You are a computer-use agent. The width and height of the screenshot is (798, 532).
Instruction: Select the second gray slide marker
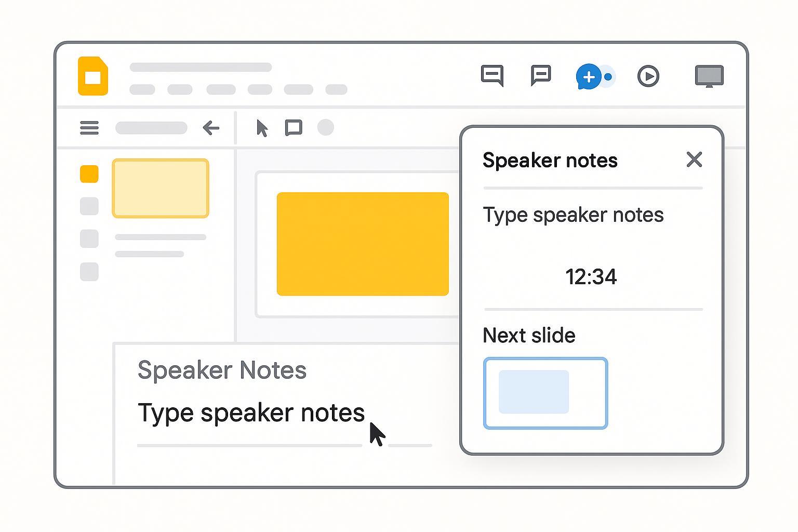[x=89, y=206]
